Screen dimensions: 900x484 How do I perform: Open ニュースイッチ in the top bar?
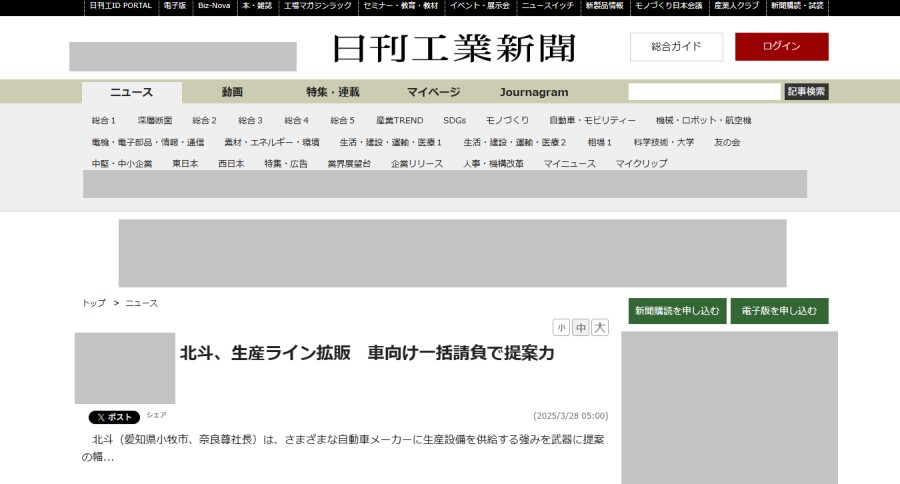pyautogui.click(x=548, y=6)
